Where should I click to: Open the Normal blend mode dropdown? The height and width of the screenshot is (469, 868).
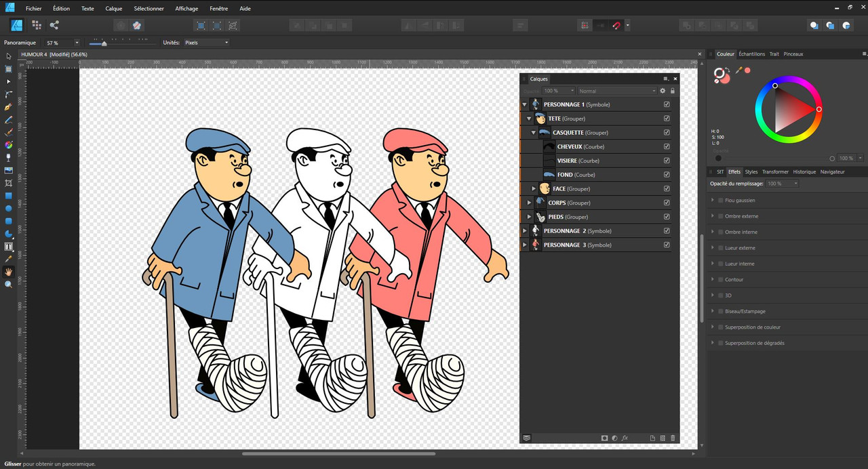[616, 91]
